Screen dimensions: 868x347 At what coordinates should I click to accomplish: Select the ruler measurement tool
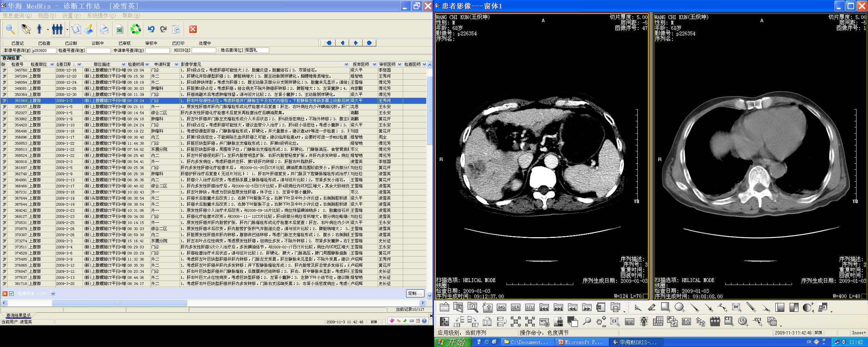751,307
